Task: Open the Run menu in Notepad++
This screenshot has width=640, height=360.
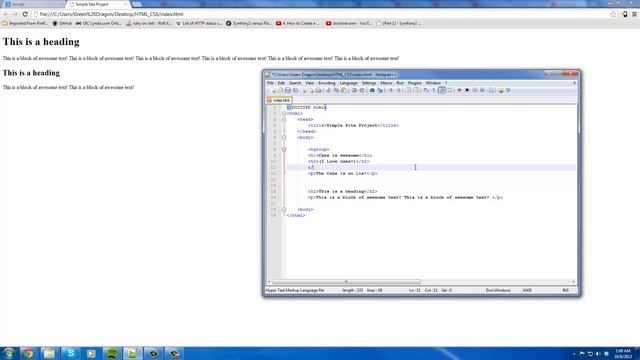Action: [x=400, y=83]
